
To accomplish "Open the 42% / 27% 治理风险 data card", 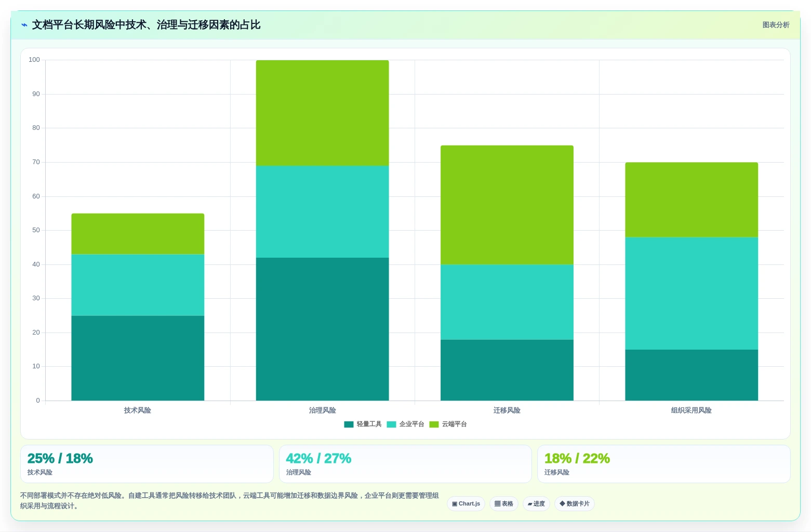I will pos(405,464).
